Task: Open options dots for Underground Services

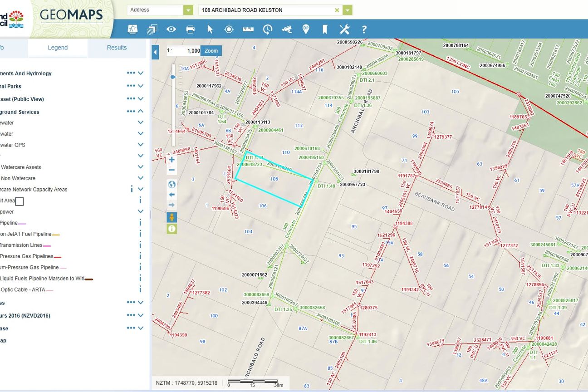Action: click(x=131, y=112)
